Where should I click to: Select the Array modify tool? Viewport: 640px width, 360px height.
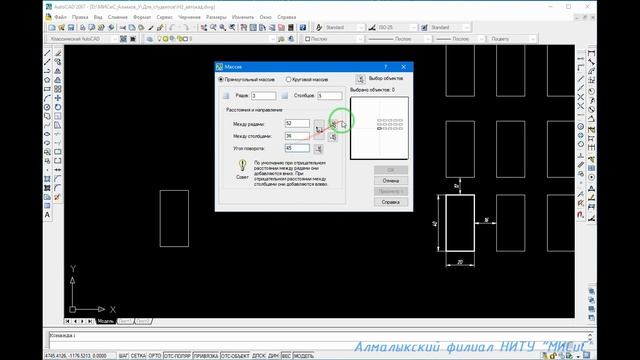pyautogui.click(x=58, y=89)
